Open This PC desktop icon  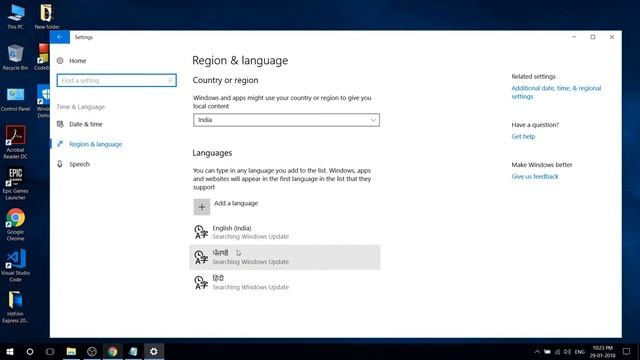(x=16, y=16)
